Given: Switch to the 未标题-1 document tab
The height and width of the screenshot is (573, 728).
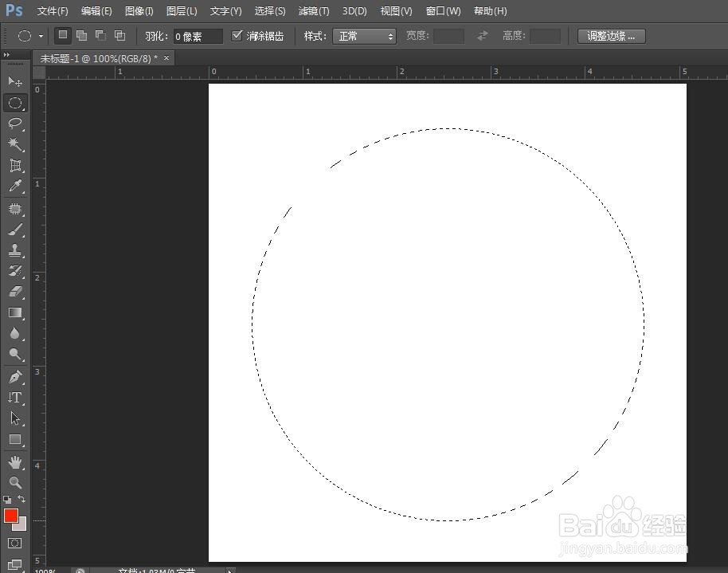Looking at the screenshot, I should [x=99, y=58].
